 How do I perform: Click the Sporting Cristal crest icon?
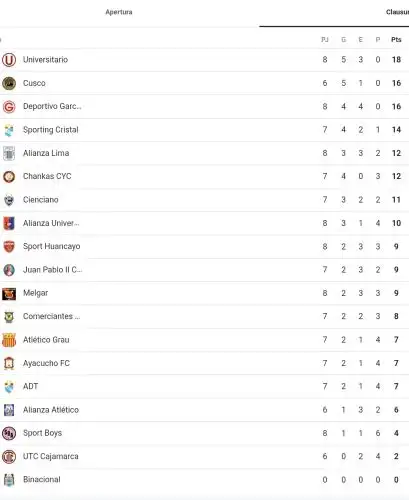(x=9, y=130)
